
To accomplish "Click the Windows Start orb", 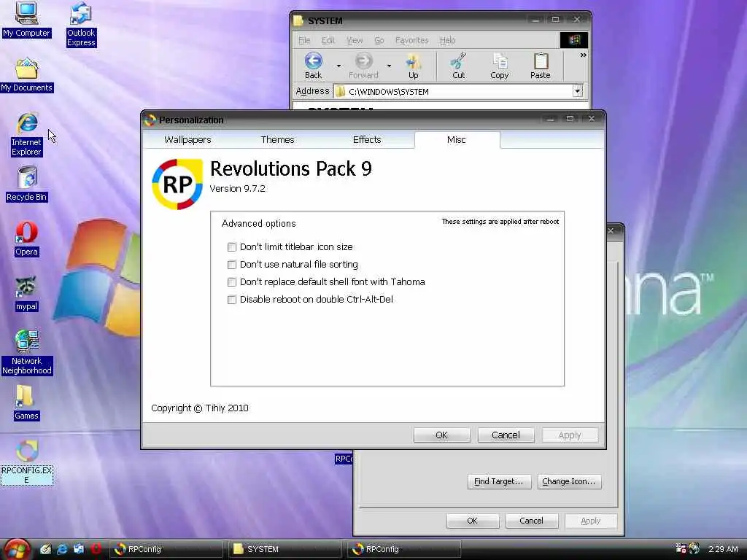I will [x=18, y=549].
